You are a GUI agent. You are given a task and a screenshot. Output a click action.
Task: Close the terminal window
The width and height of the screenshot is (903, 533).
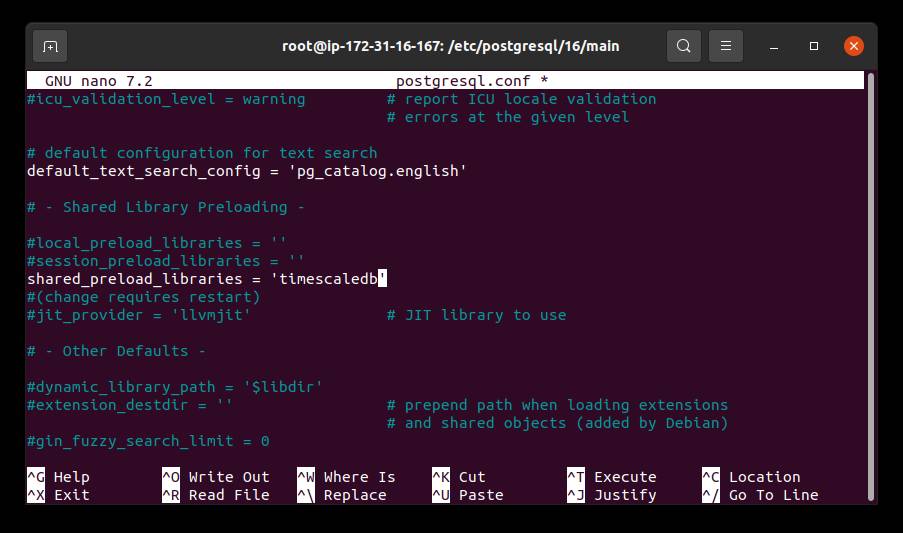pos(853,46)
